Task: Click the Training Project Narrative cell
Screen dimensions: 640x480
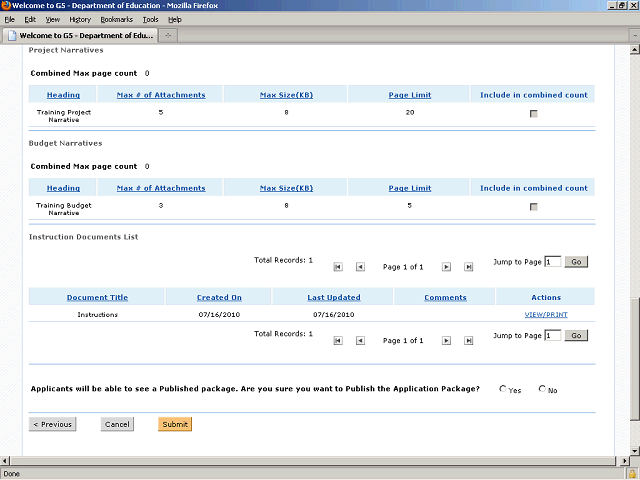Action: 64,116
